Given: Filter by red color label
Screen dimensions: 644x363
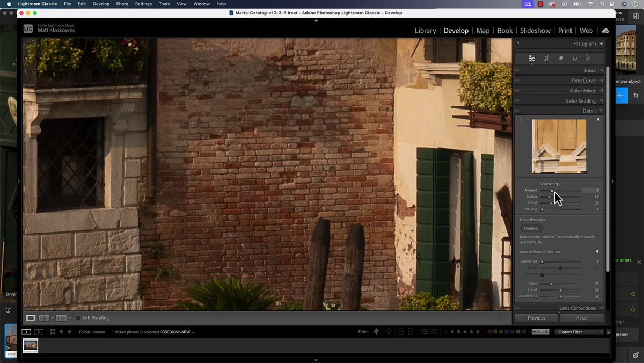Looking at the screenshot, I should pyautogui.click(x=490, y=332).
